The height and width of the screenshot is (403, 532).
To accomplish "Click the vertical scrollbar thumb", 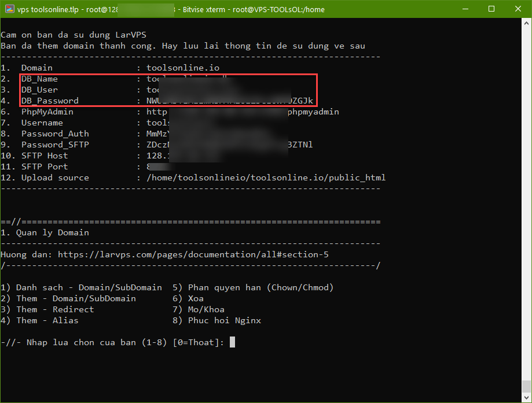I will pyautogui.click(x=526, y=386).
